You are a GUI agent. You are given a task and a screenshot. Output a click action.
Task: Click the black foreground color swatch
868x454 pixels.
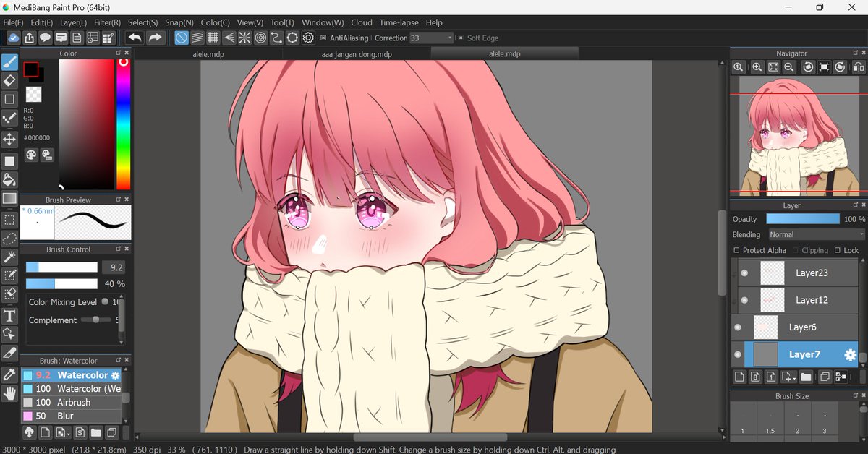point(30,69)
